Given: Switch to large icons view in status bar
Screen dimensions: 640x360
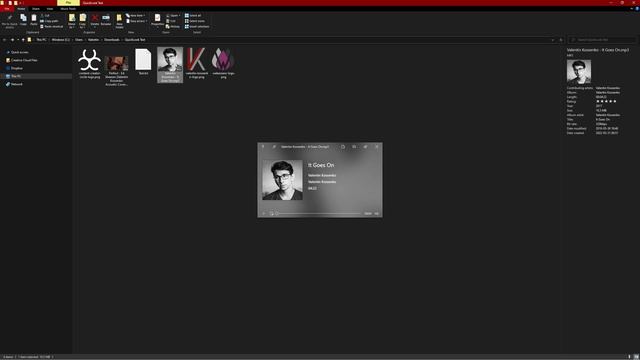Looking at the screenshot, I should [x=636, y=357].
